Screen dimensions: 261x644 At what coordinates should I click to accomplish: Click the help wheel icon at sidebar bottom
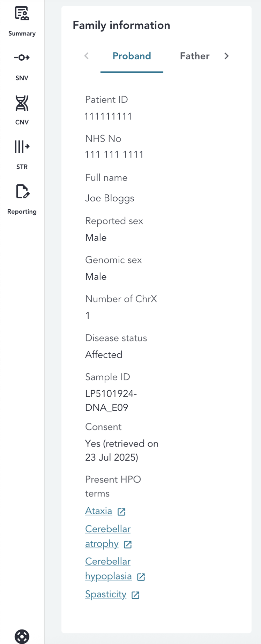[x=22, y=637]
